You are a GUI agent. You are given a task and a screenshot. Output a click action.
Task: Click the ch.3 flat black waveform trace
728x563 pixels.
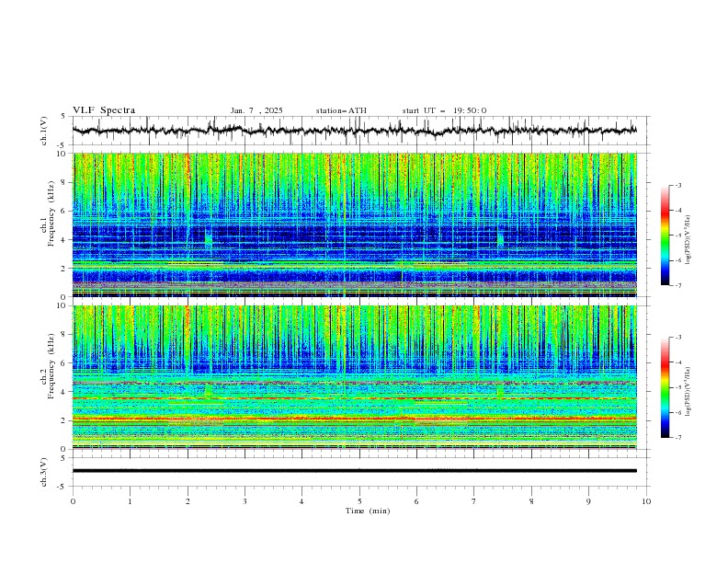(354, 471)
